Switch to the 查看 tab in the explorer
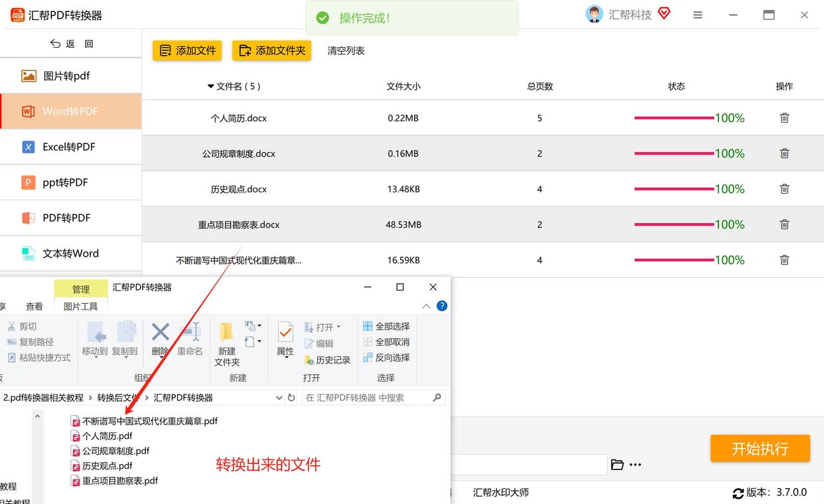The image size is (824, 504). (x=34, y=306)
